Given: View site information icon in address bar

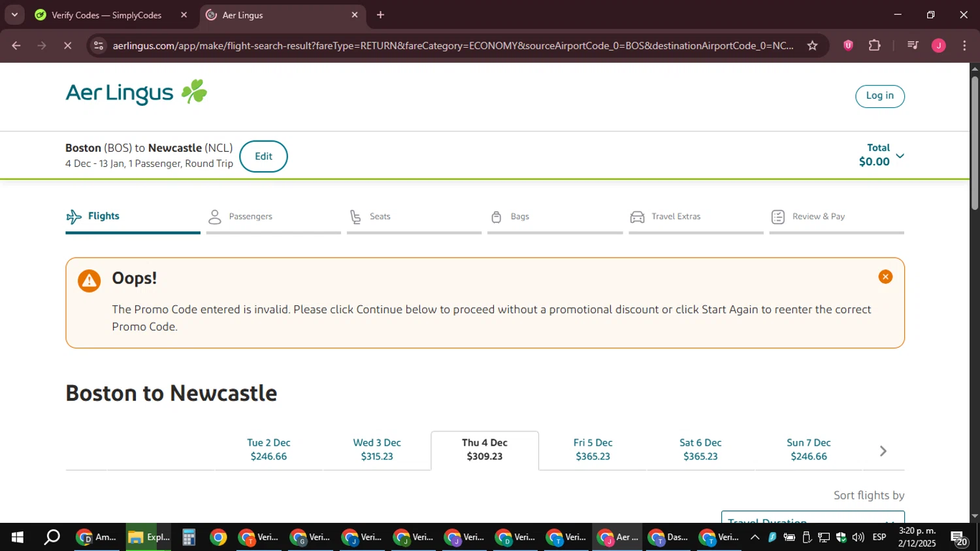Looking at the screenshot, I should (99, 46).
